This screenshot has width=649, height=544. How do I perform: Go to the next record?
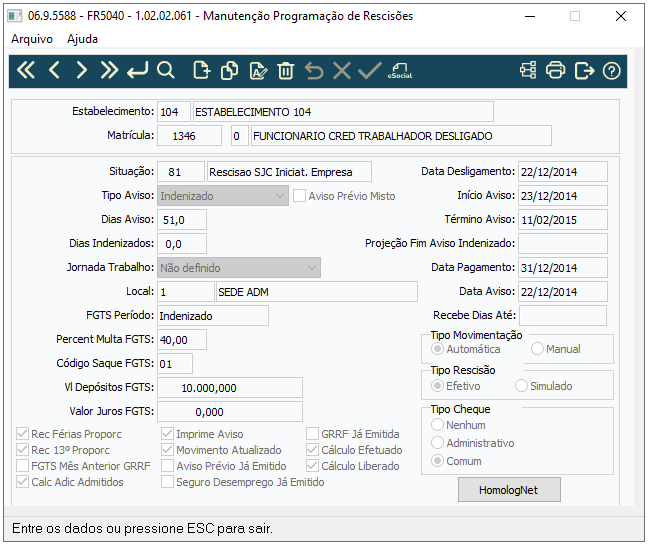(x=82, y=70)
